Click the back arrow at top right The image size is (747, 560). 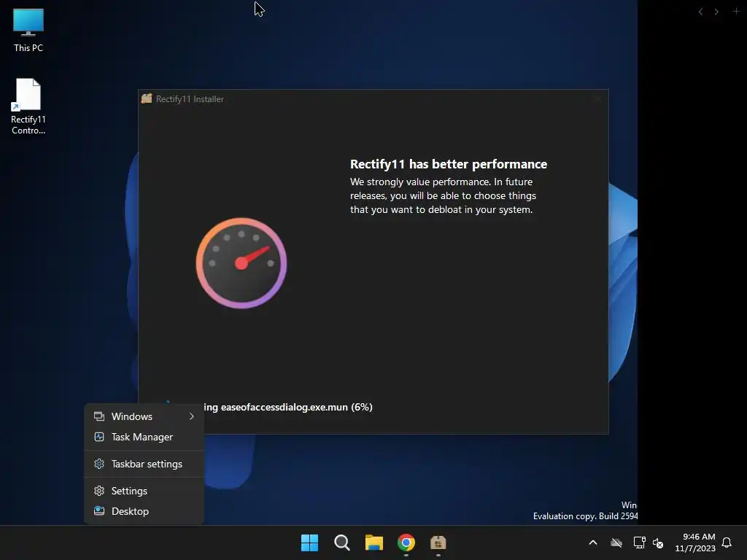coord(700,12)
